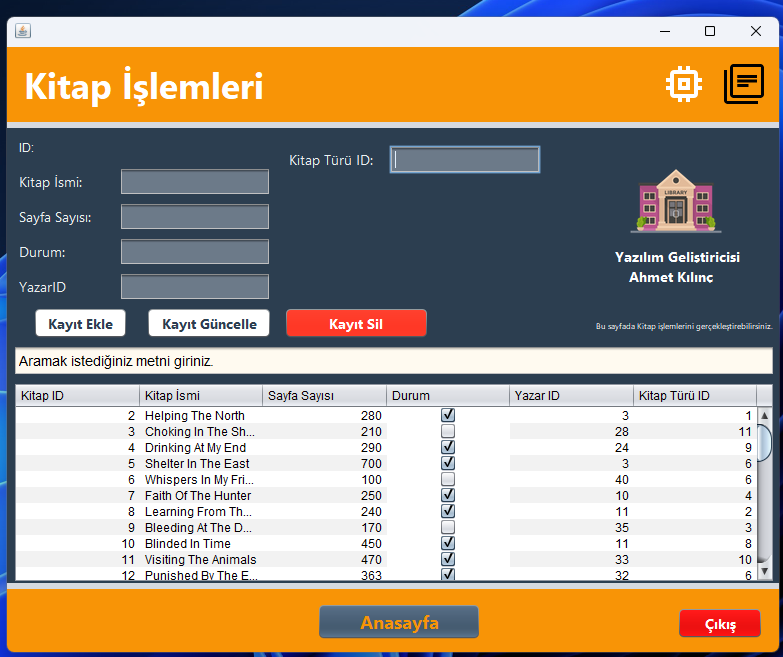This screenshot has height=657, width=783.
Task: Select the 'Drinking At My End' cell
Action: point(201,447)
